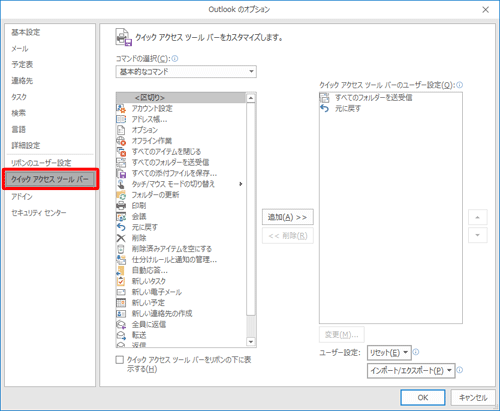Open the セキュリティ センター category
The width and height of the screenshot is (500, 411).
coord(39,213)
